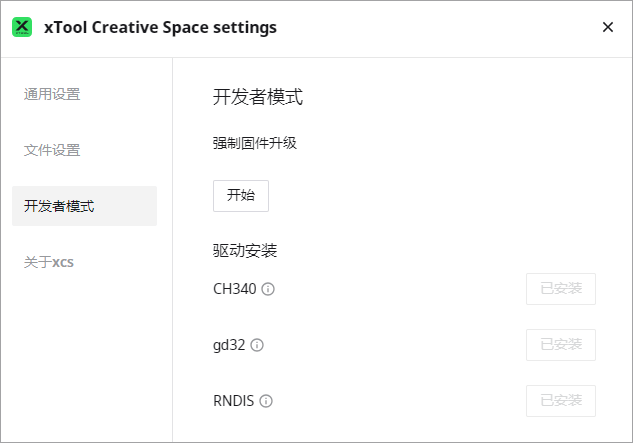Open the RNDIS driver info icon
The image size is (633, 443).
(266, 401)
